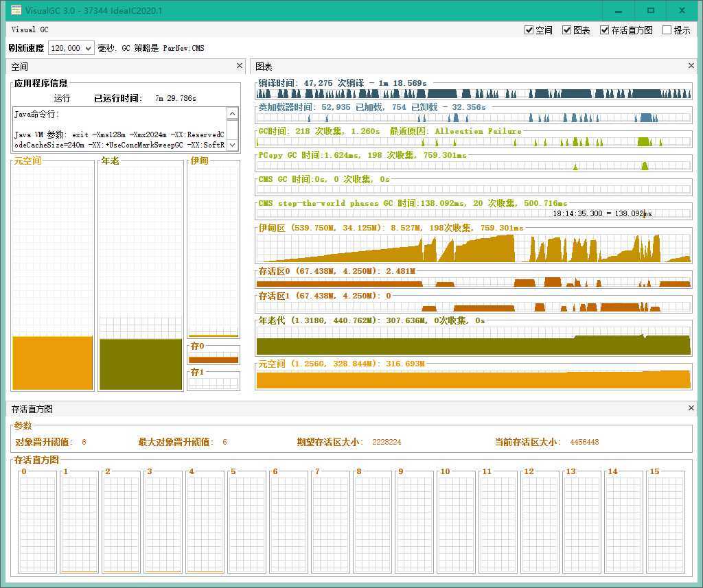
Task: Click the Java VM 参数 text area
Action: 119,129
